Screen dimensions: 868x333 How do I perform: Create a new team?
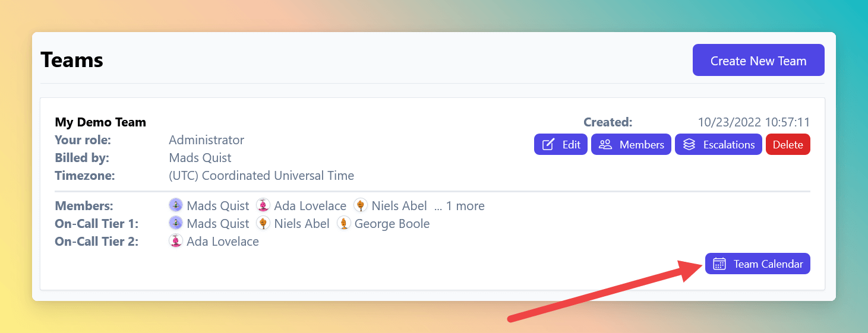click(x=758, y=60)
